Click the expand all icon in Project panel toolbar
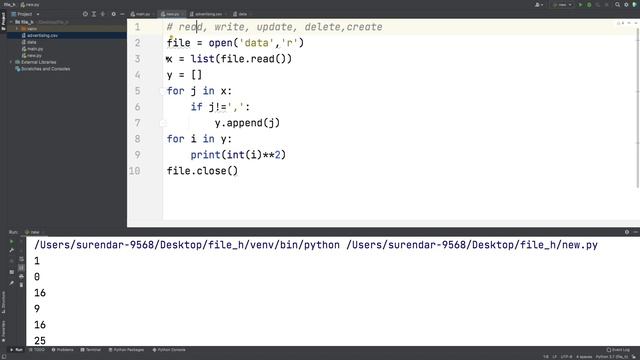 pos(94,14)
